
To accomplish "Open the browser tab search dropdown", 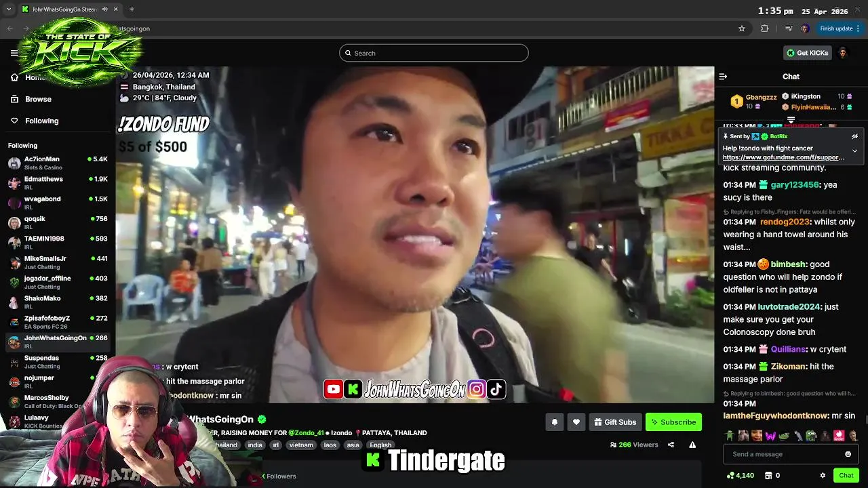I will click(9, 9).
